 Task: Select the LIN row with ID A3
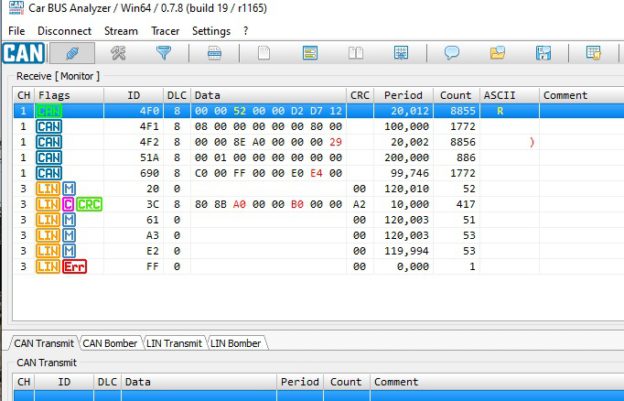318,235
